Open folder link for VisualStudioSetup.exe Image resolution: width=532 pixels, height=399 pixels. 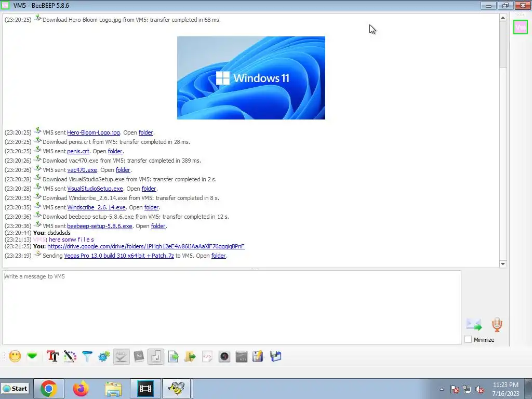pos(149,189)
